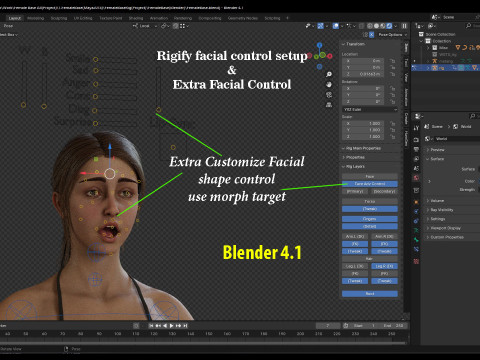This screenshot has height=360, width=480.
Task: Select Solid viewport shading mode
Action: [x=377, y=26]
